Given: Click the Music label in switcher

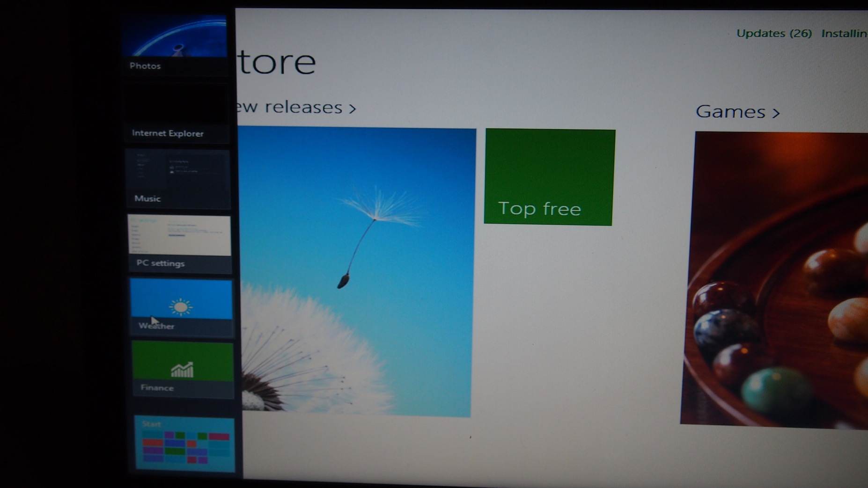Looking at the screenshot, I should tap(147, 198).
